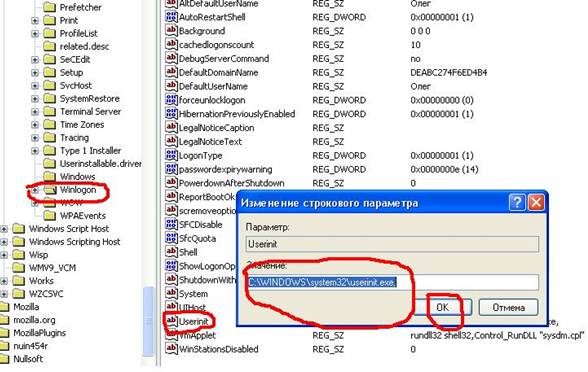Select the nuin454r key

30,346
